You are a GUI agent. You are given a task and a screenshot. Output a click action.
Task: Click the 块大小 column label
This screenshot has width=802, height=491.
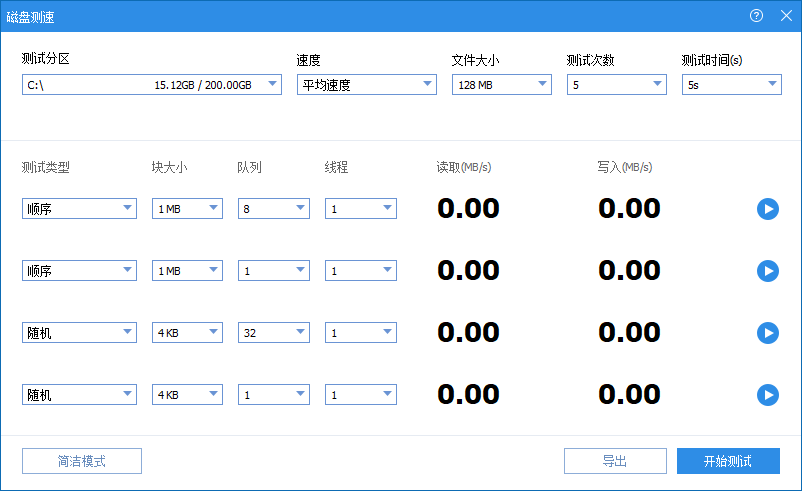click(169, 167)
